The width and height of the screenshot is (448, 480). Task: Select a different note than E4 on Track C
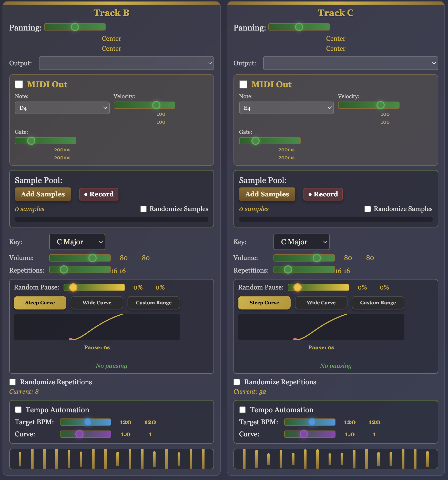pyautogui.click(x=286, y=108)
